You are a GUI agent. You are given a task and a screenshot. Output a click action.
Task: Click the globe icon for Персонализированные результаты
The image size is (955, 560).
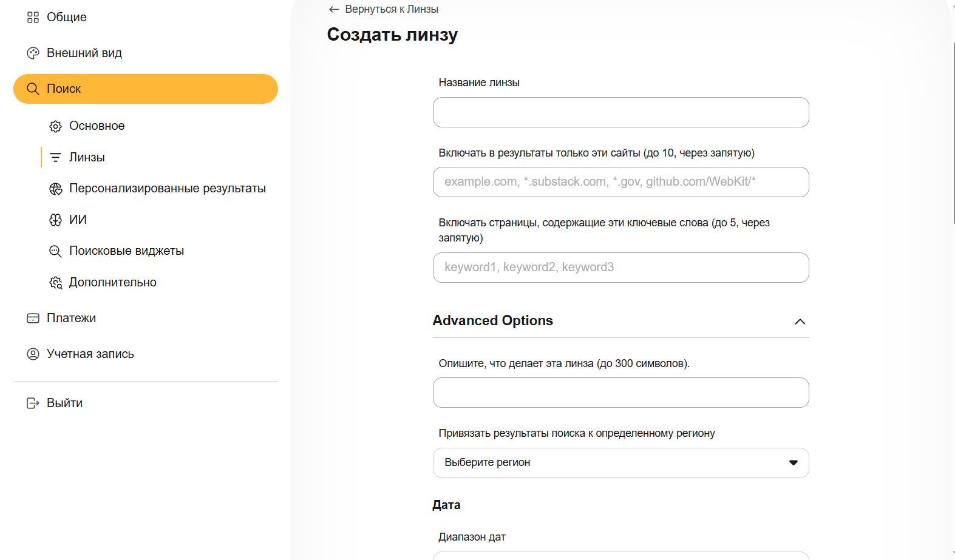55,189
